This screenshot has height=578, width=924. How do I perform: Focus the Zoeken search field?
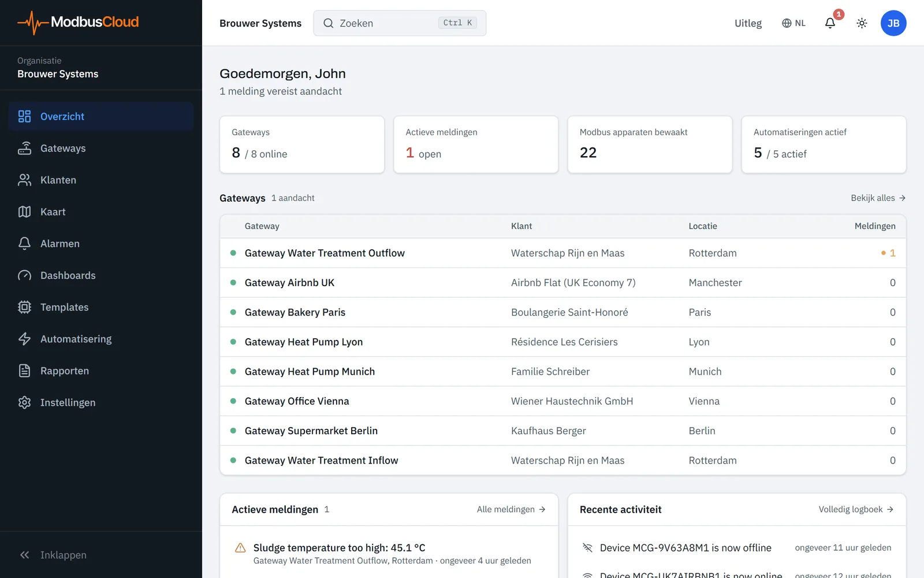pyautogui.click(x=400, y=23)
